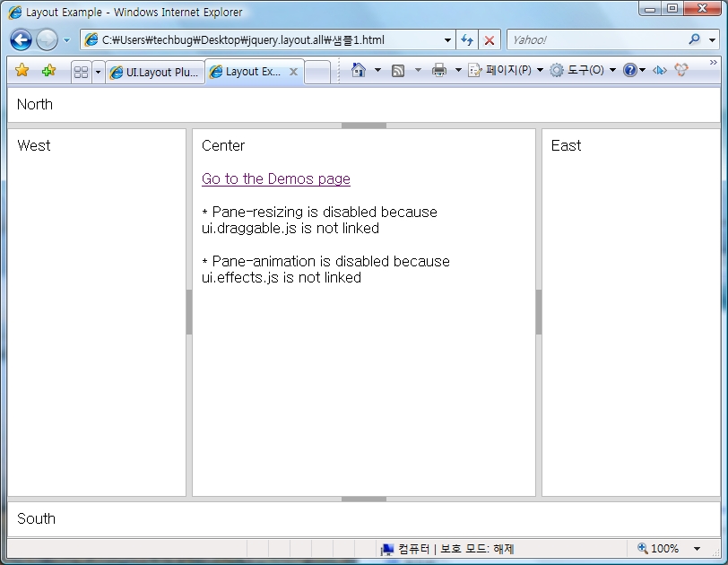Stop loading with the red X icon

pos(490,40)
